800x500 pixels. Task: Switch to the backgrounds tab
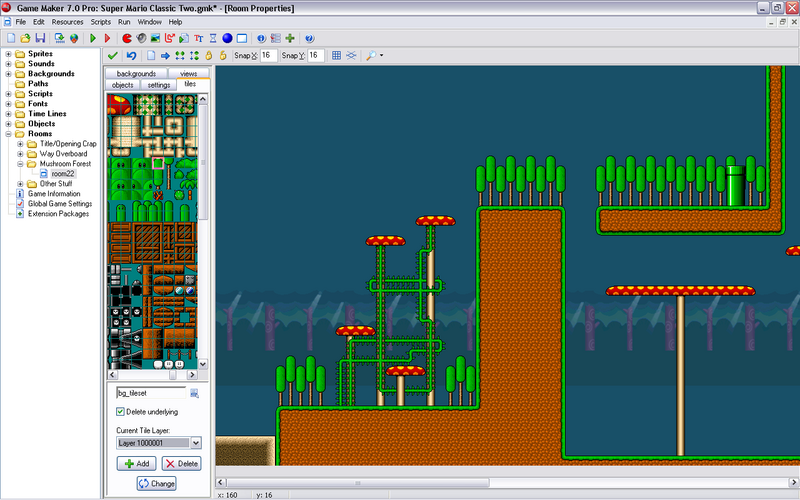[x=136, y=74]
